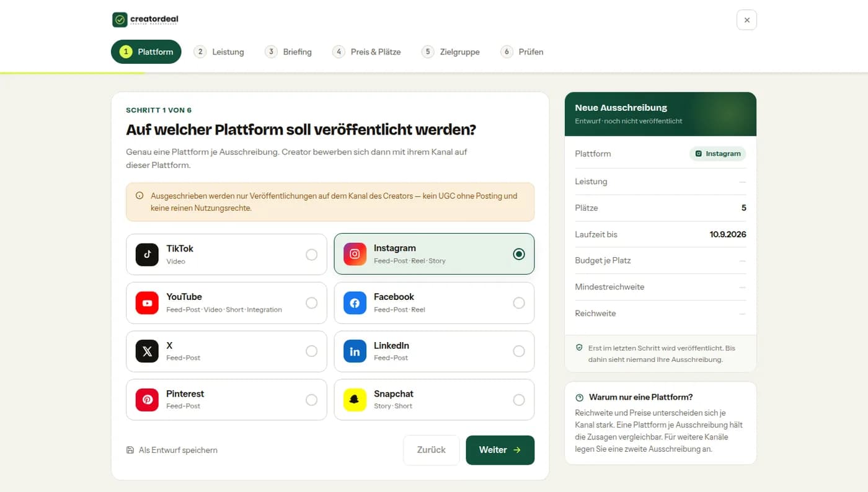Image resolution: width=868 pixels, height=492 pixels.
Task: Click the Feed-Post · Video · Short · Integration subtitle
Action: tap(224, 310)
